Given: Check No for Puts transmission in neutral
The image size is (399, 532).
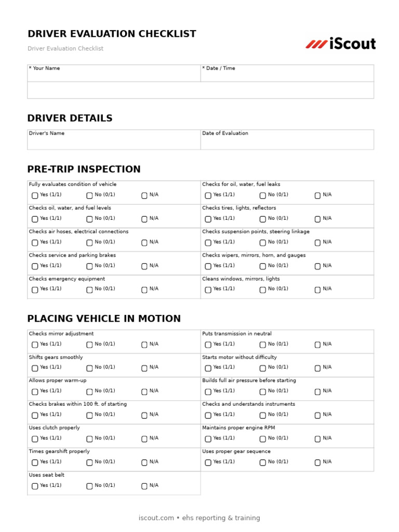Looking at the screenshot, I should 263,344.
